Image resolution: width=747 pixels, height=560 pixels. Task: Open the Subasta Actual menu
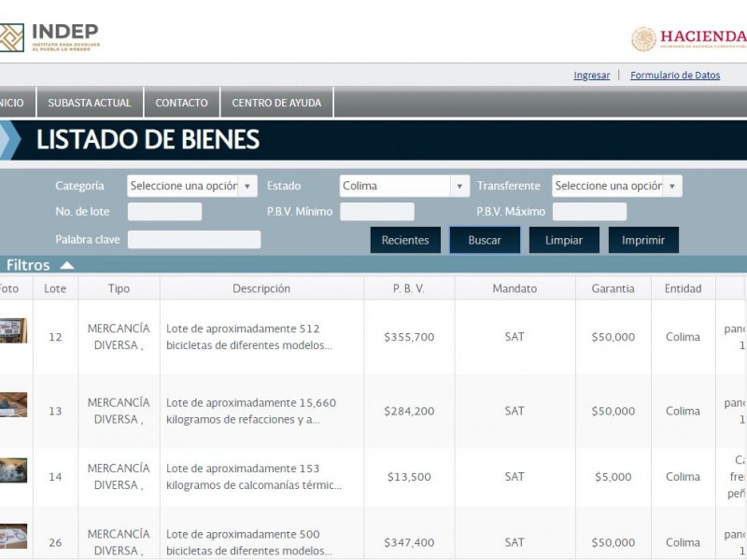point(90,103)
